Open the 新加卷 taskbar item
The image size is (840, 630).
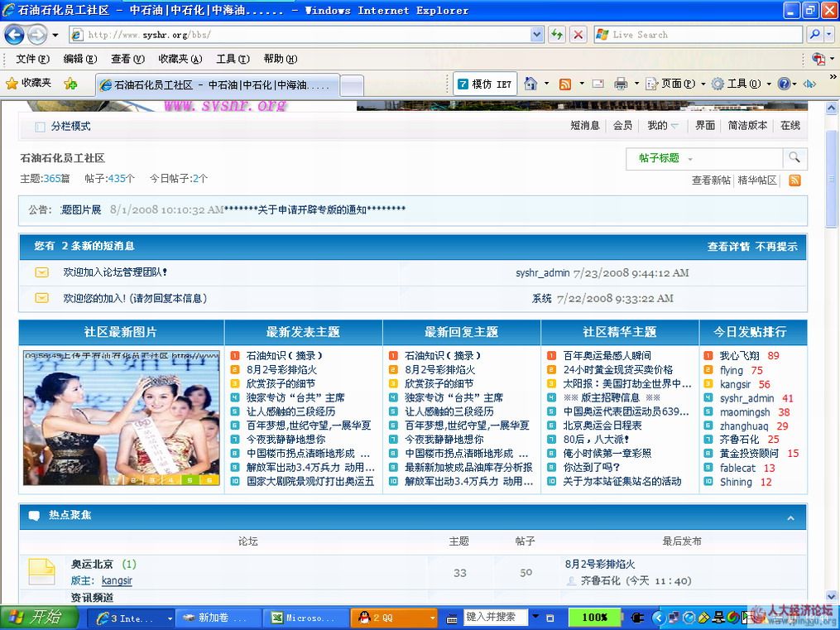pos(218,618)
